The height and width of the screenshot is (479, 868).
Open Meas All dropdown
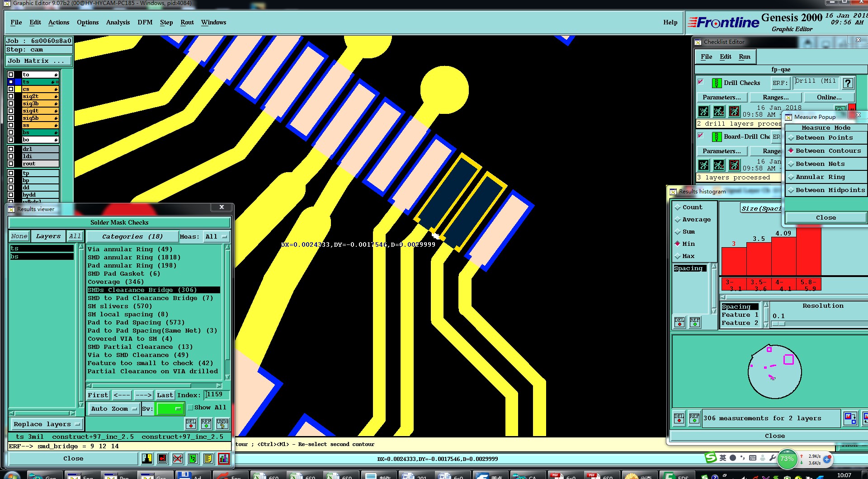click(217, 237)
